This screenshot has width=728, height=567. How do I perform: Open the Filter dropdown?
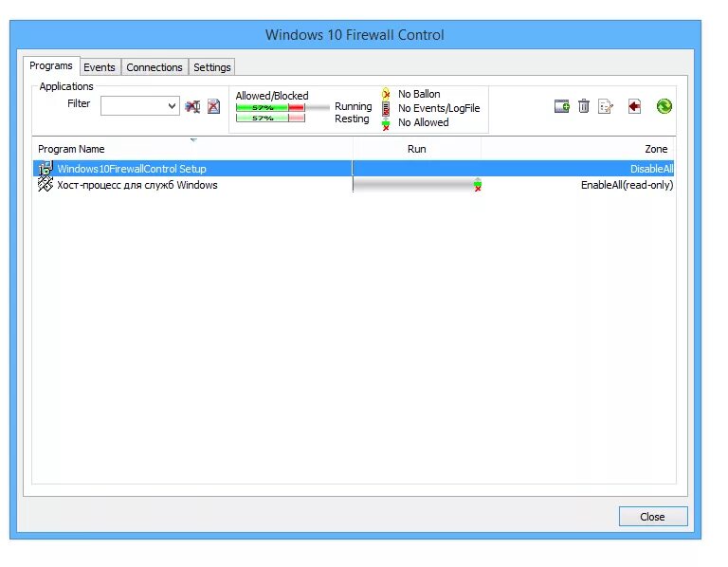(x=172, y=106)
